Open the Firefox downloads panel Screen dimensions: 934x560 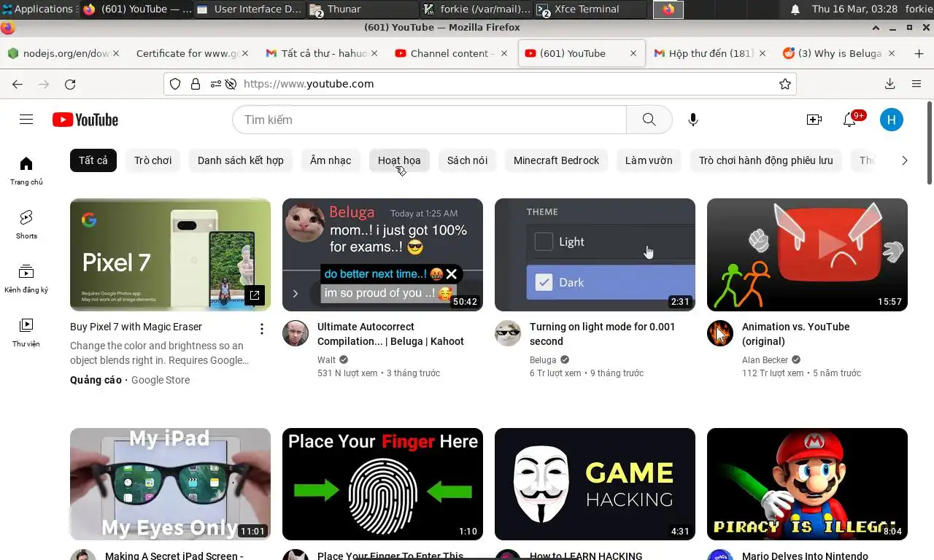pyautogui.click(x=890, y=84)
